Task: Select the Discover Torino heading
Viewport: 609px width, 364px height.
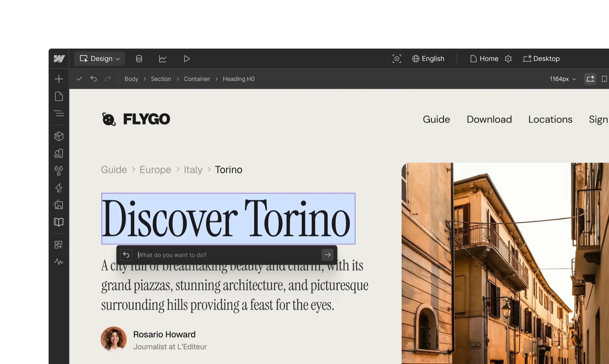Action: (x=228, y=219)
